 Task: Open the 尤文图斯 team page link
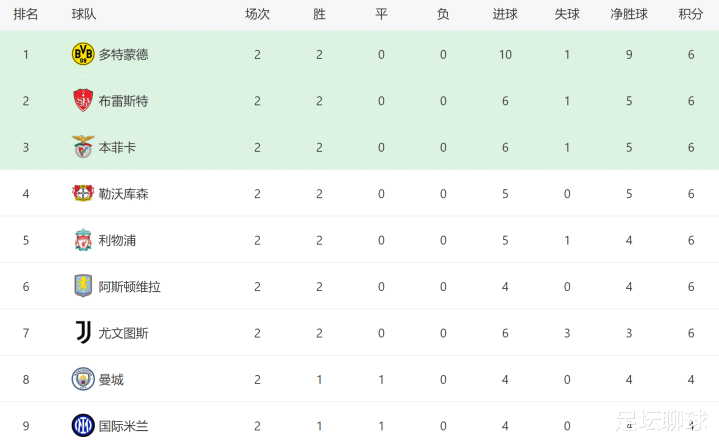[123, 333]
